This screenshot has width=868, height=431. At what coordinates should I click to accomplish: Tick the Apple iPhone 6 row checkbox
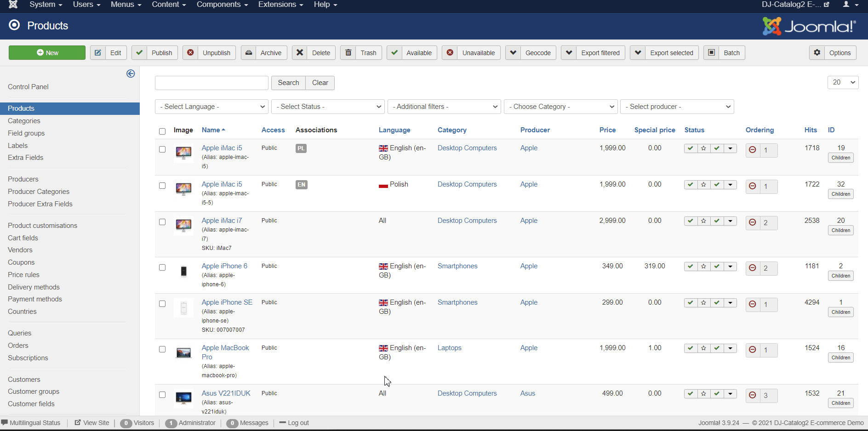(162, 267)
